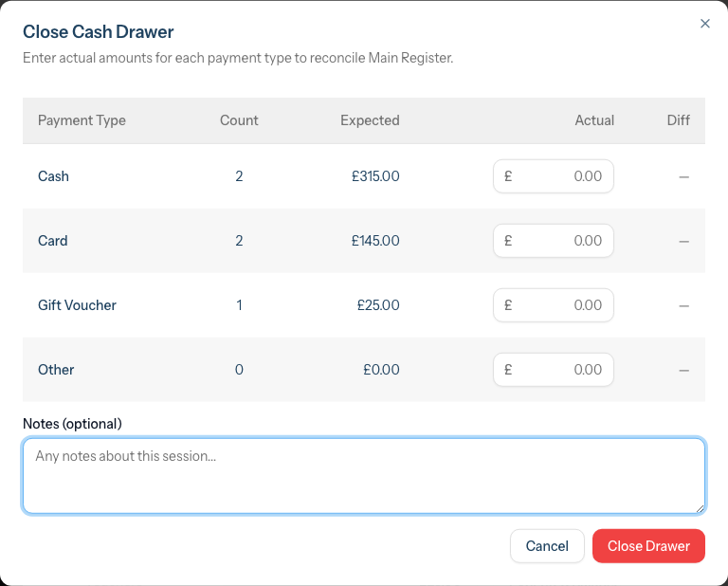This screenshot has height=586, width=728.
Task: Click the Gift Voucher actual amount field
Action: tap(554, 305)
